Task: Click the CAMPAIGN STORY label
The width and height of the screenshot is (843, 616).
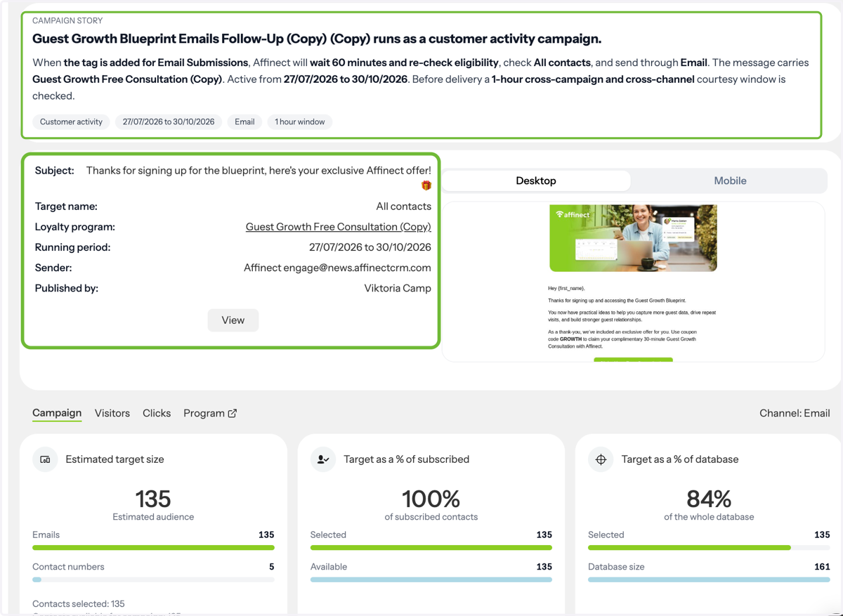Action: [67, 20]
